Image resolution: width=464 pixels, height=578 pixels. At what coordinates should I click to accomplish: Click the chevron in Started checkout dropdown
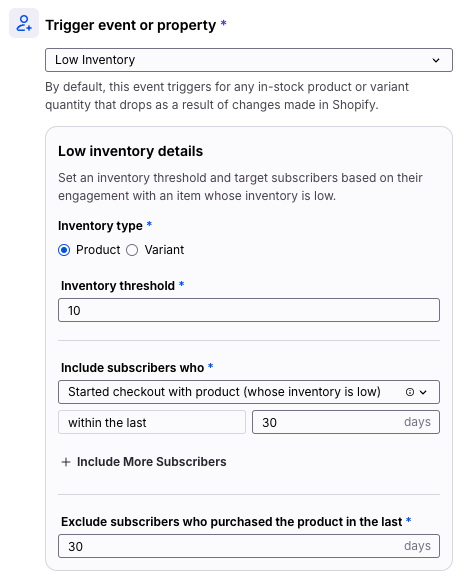pos(423,392)
